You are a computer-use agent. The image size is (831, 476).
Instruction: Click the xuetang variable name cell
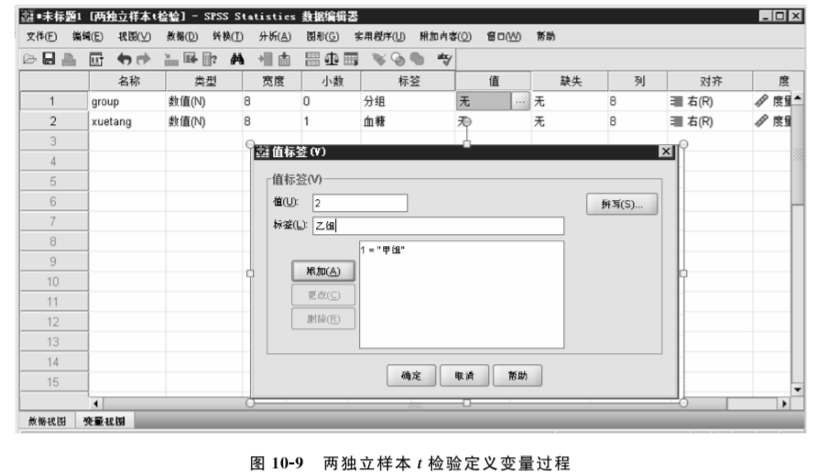tap(127, 121)
